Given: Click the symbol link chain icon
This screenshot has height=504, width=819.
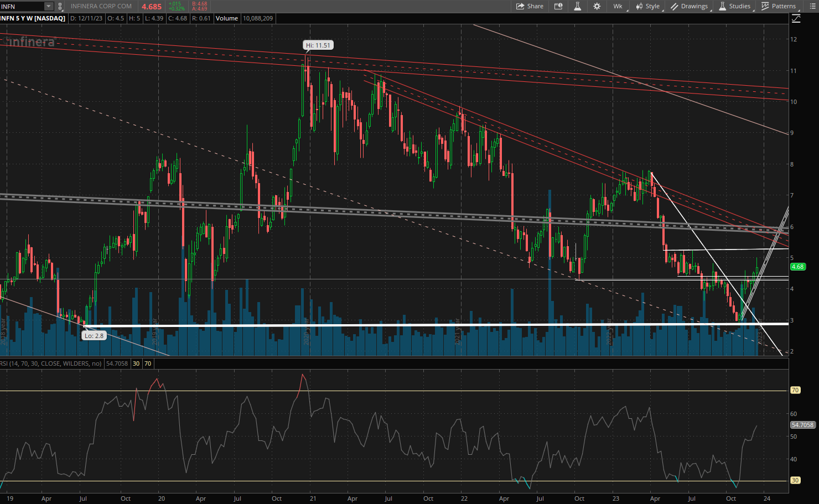Looking at the screenshot, I should [x=60, y=7].
